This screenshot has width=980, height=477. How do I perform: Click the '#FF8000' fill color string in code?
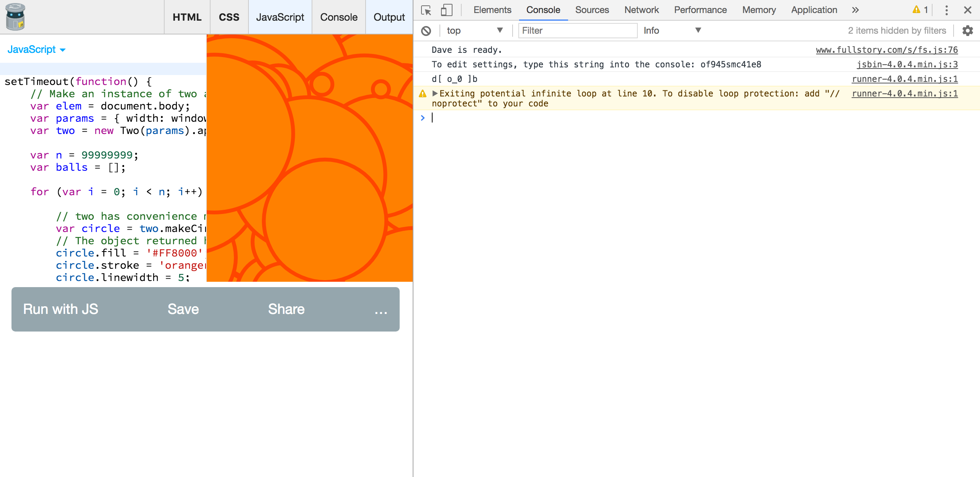click(x=174, y=253)
